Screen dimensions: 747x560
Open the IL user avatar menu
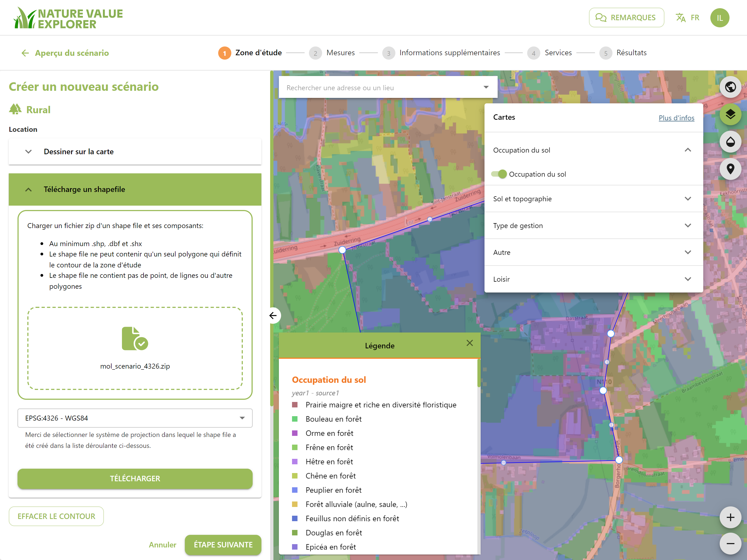tap(719, 17)
